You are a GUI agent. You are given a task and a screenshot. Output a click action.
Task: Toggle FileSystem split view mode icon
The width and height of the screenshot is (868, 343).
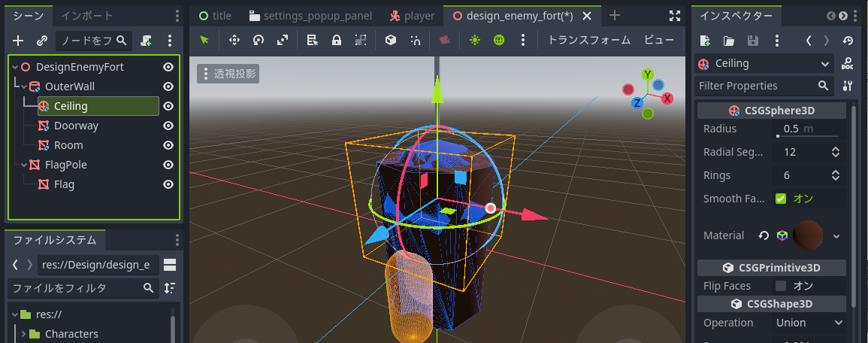tap(170, 265)
